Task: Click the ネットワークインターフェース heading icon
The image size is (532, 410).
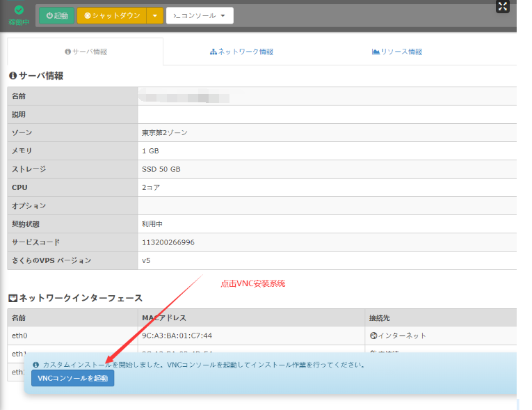Action: tap(13, 298)
